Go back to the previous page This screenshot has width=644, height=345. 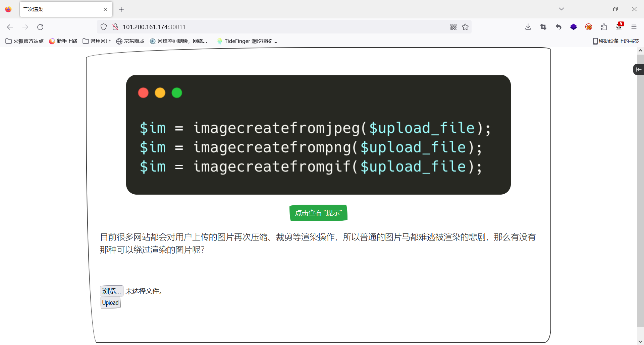(x=10, y=27)
